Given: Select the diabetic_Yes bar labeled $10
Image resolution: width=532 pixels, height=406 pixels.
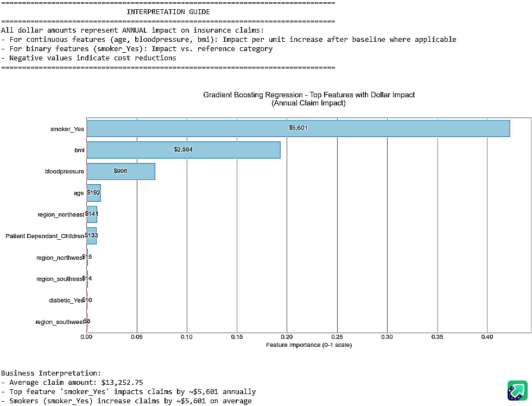Looking at the screenshot, I should point(86,299).
